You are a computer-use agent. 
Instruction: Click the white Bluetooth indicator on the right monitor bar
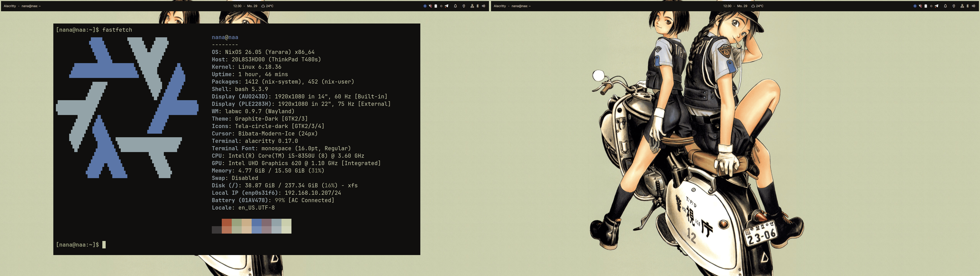pyautogui.click(x=968, y=6)
